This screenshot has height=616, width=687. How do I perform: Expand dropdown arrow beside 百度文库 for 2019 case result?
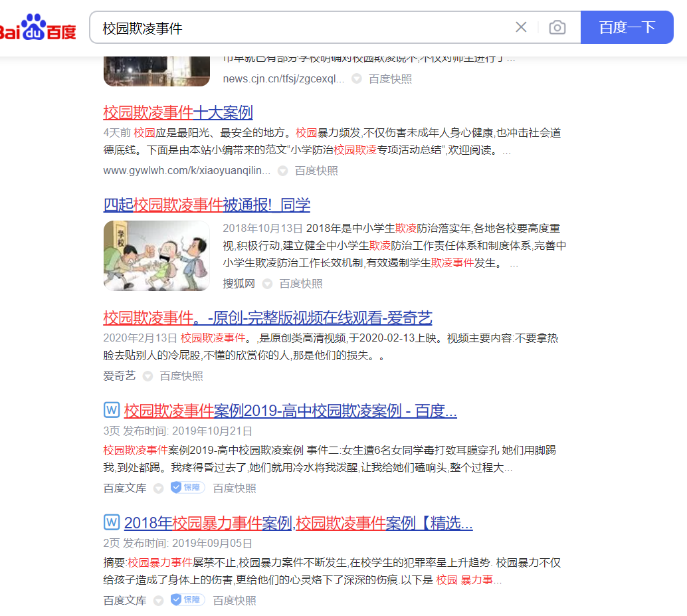pyautogui.click(x=158, y=488)
